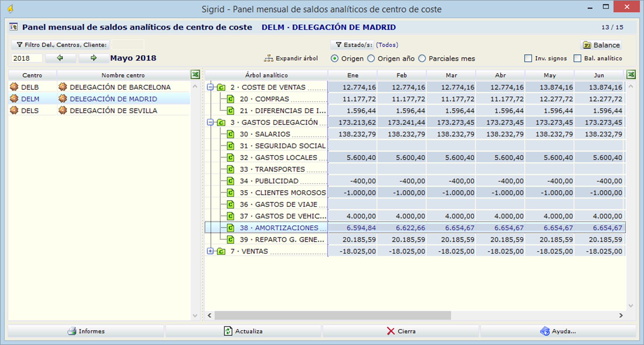Click the green C icon of 32 · GASTOS LOCALES

point(231,158)
